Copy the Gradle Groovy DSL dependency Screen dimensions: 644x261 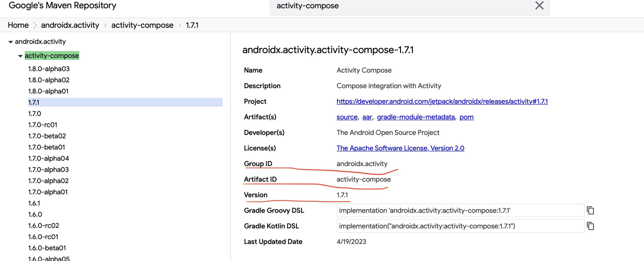coord(590,210)
